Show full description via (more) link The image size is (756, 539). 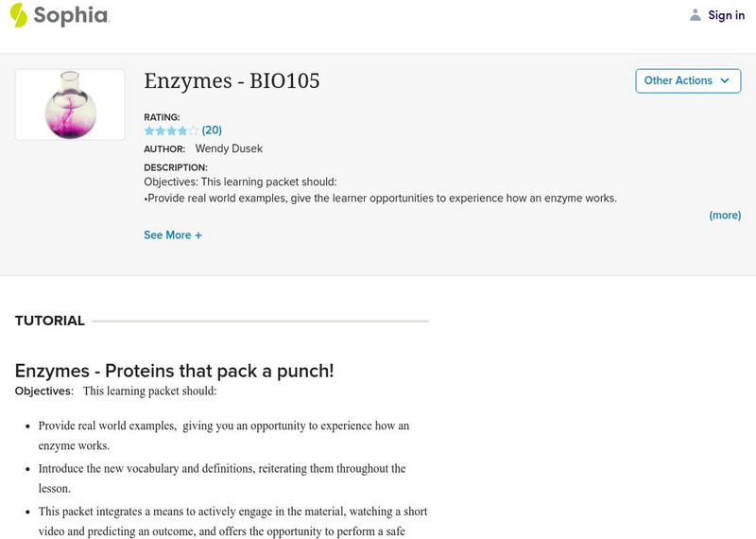725,216
